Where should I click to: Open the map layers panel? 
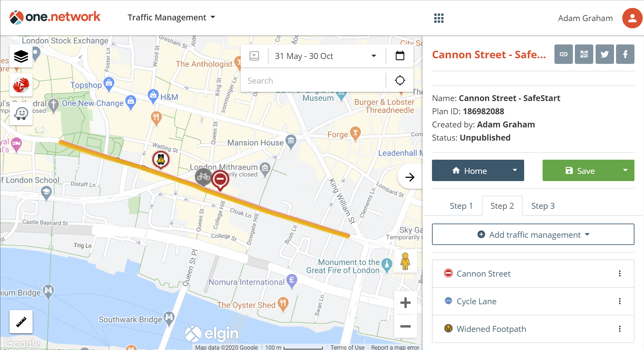coord(21,56)
